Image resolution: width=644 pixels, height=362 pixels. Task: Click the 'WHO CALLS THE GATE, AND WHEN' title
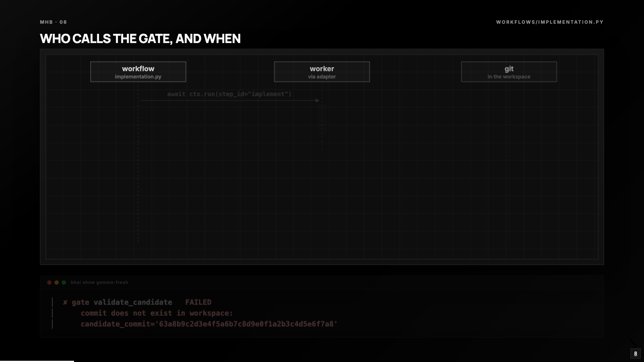pos(140,39)
